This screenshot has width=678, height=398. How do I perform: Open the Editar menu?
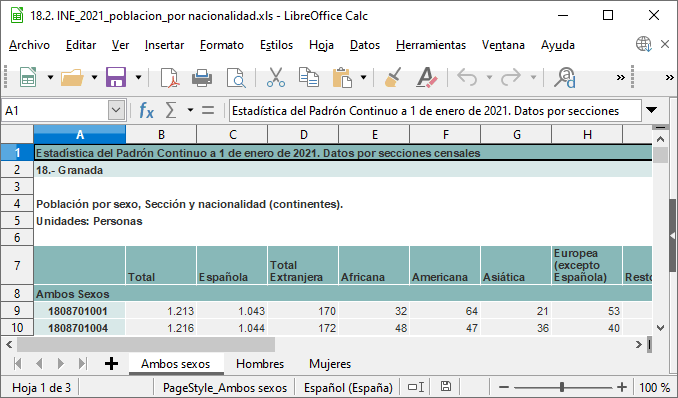(x=81, y=45)
